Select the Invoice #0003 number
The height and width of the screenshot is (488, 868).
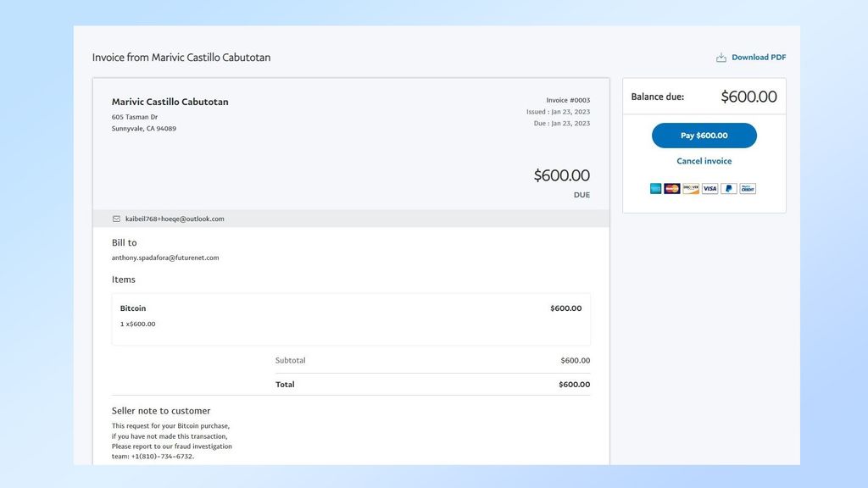[x=568, y=99]
